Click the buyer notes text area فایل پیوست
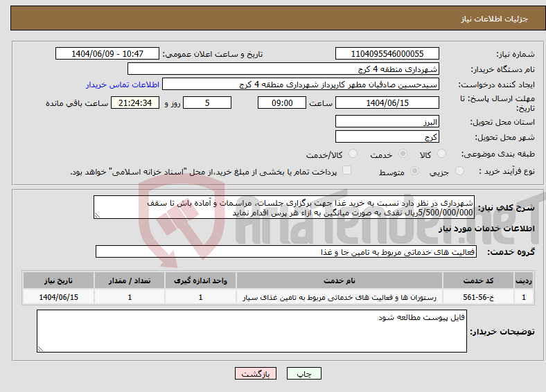Screen dimensions: 546x392 252,331
